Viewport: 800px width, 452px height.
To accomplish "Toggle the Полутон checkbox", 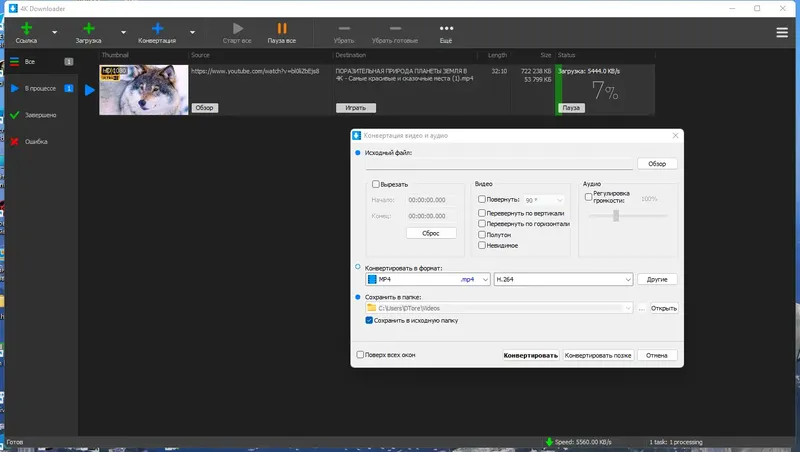I will (482, 235).
